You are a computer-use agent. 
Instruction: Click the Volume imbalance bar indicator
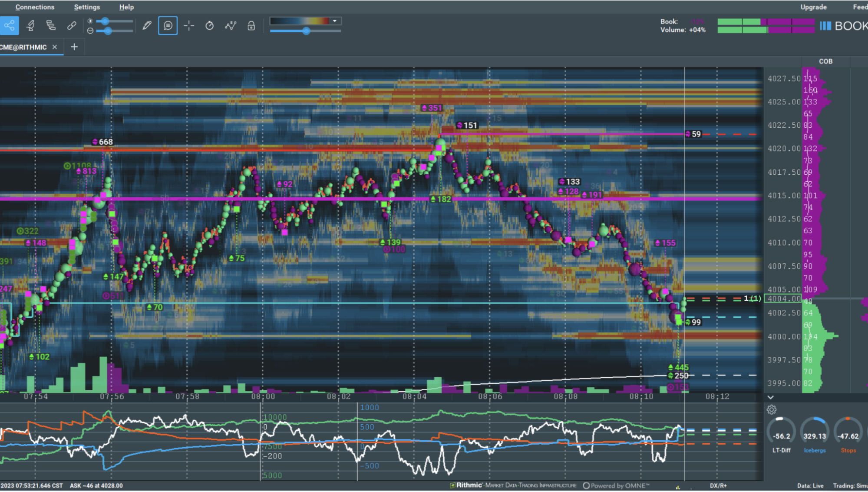point(766,30)
